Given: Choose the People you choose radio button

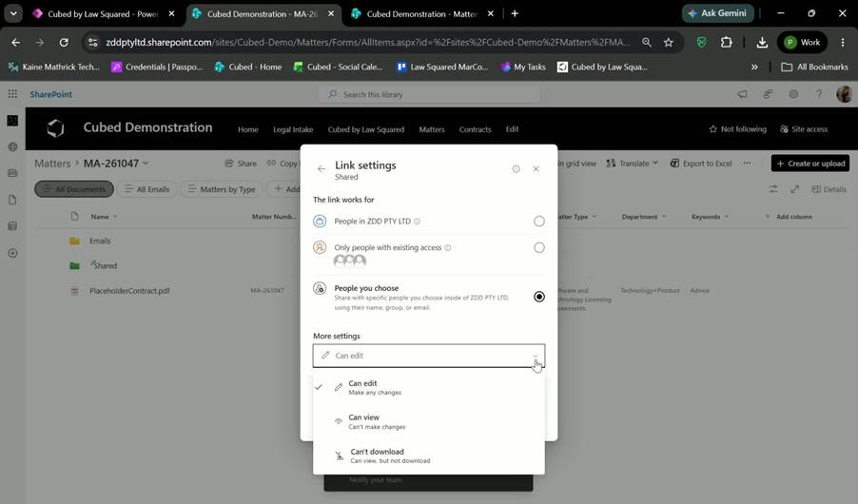Looking at the screenshot, I should [x=539, y=297].
